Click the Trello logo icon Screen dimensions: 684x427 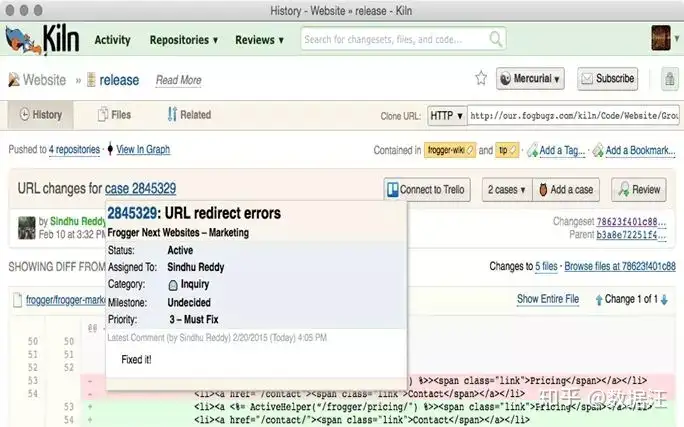[x=393, y=190]
